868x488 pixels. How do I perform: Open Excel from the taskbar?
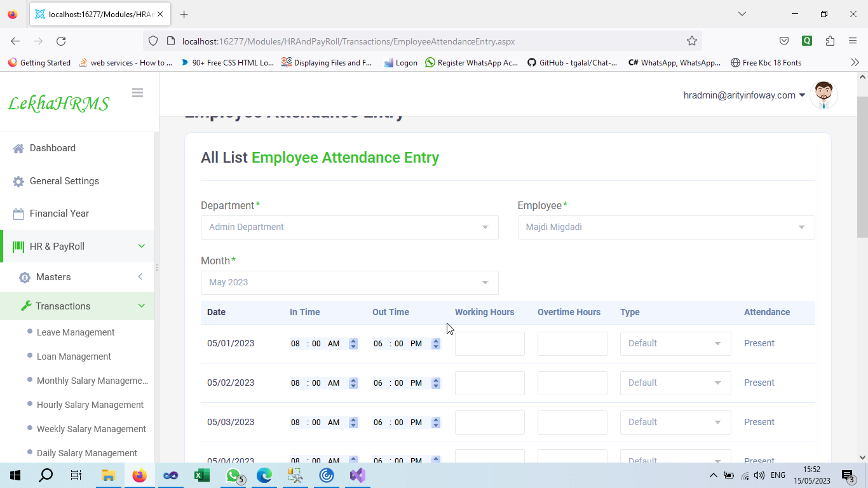tap(202, 475)
